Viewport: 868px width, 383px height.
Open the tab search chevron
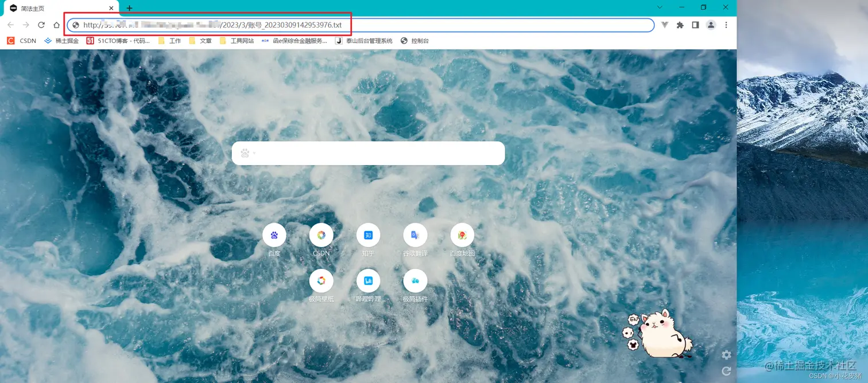[660, 7]
